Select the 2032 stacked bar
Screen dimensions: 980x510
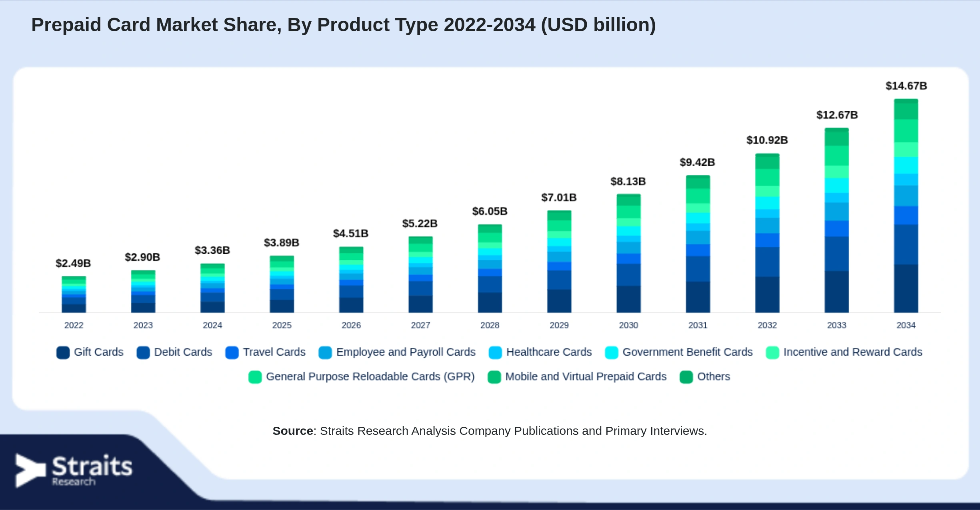767,233
